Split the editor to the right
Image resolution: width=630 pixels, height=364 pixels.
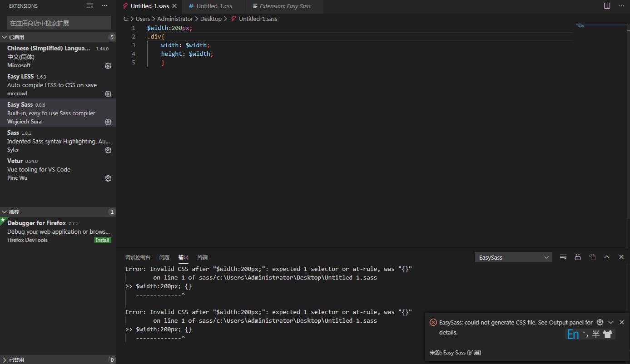(x=607, y=6)
